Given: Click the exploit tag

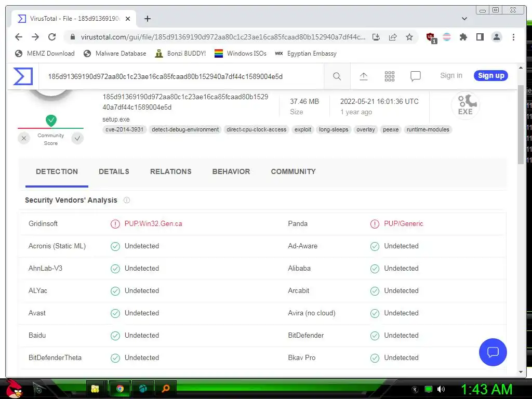Looking at the screenshot, I should pos(303,129).
